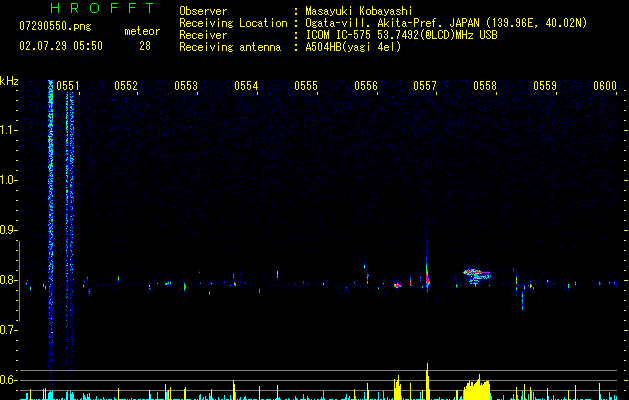Click the 0551 time marker
629x400 pixels.
67,86
